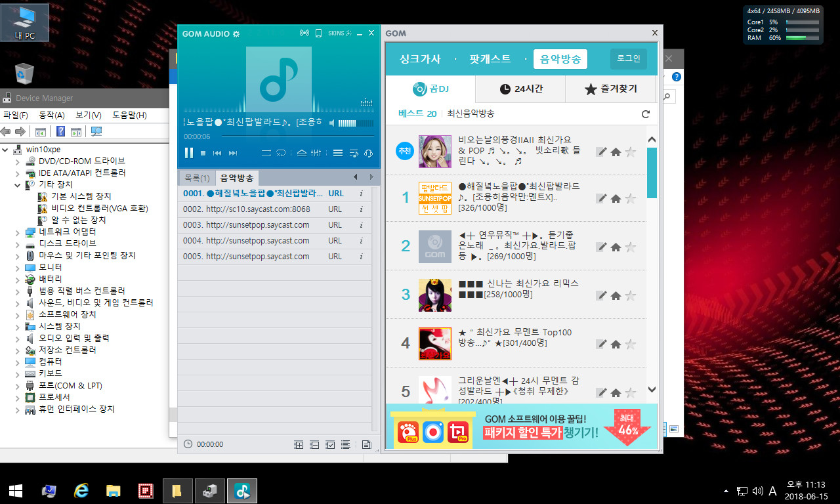Expand the 디스크 드라이브 node
840x504 pixels.
click(x=18, y=244)
